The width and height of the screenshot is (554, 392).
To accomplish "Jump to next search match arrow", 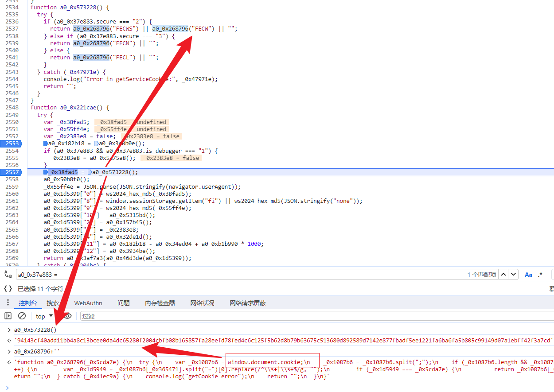I will coord(513,275).
